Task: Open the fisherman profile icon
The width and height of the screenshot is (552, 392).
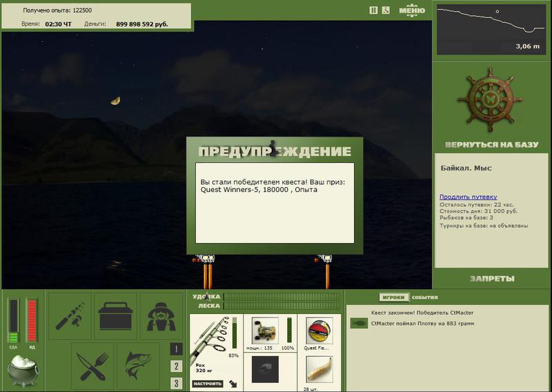Action: pos(161,316)
